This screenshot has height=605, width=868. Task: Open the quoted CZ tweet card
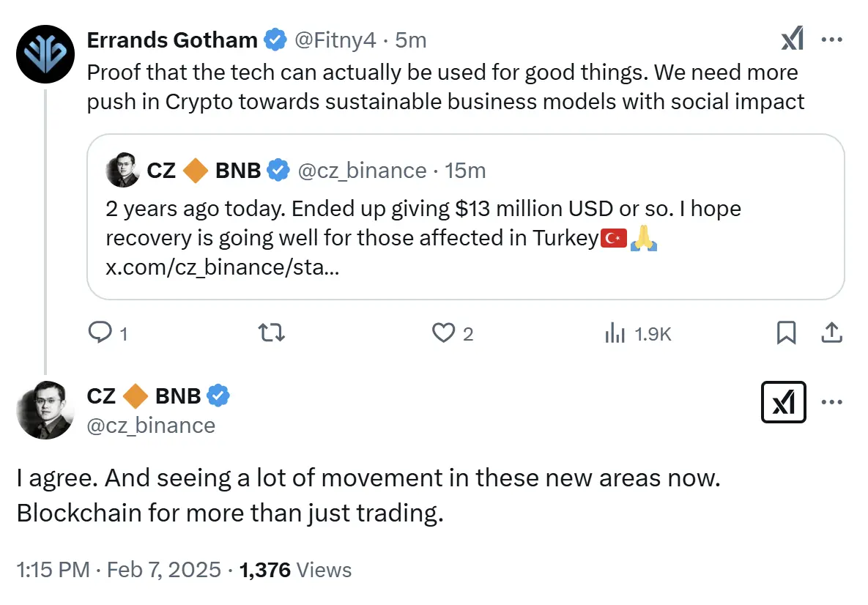465,220
